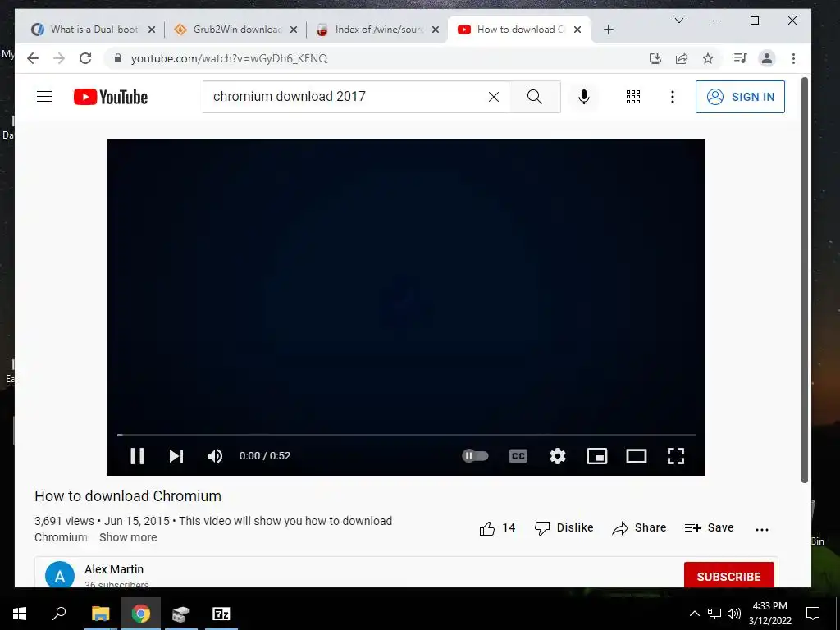The image size is (840, 630).
Task: Open video in full screen
Action: pos(676,456)
